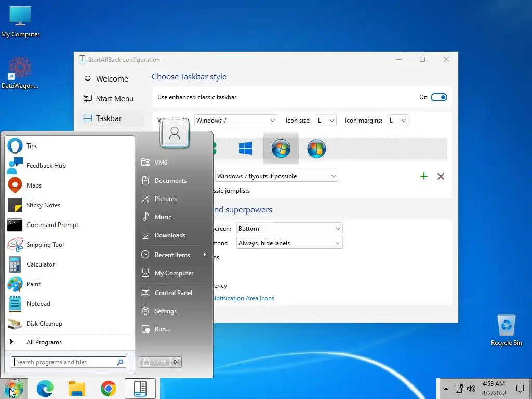Open Calculator app
The width and height of the screenshot is (532, 399).
(70, 264)
